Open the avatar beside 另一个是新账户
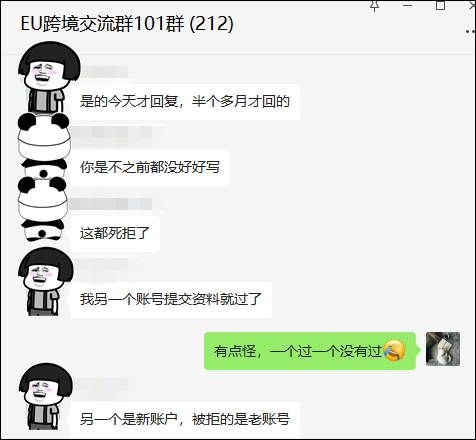Viewport: 476px width, 440px height. click(45, 396)
